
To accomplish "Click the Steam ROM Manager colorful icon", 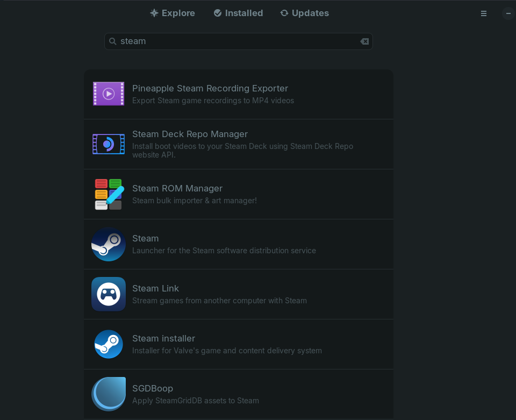I will 109,194.
